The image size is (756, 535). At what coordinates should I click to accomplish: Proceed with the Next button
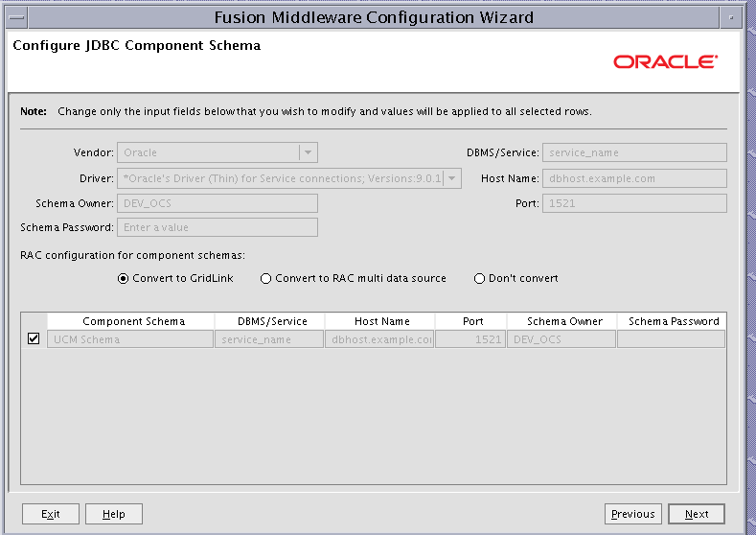(x=697, y=514)
